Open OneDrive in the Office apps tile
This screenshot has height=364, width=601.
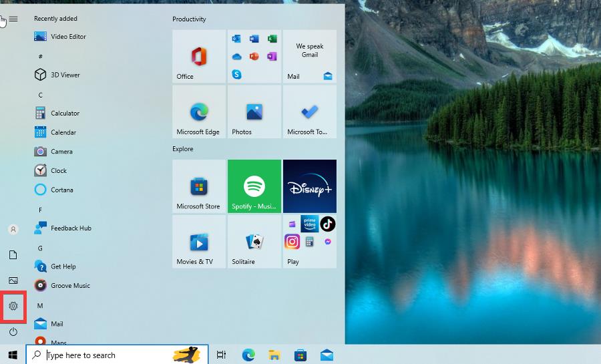[x=236, y=57]
